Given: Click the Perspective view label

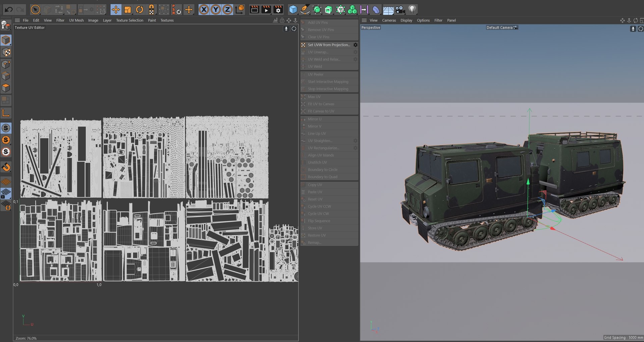Looking at the screenshot, I should pyautogui.click(x=371, y=28).
